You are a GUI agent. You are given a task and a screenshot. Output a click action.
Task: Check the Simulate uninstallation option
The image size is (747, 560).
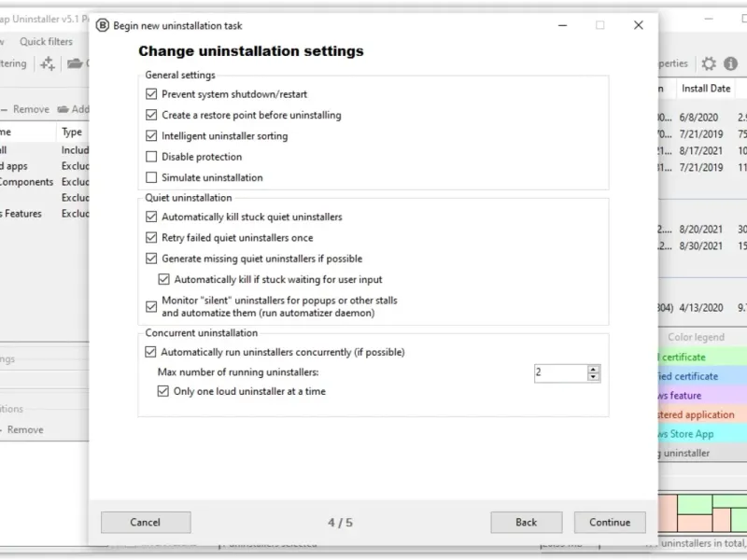click(151, 177)
